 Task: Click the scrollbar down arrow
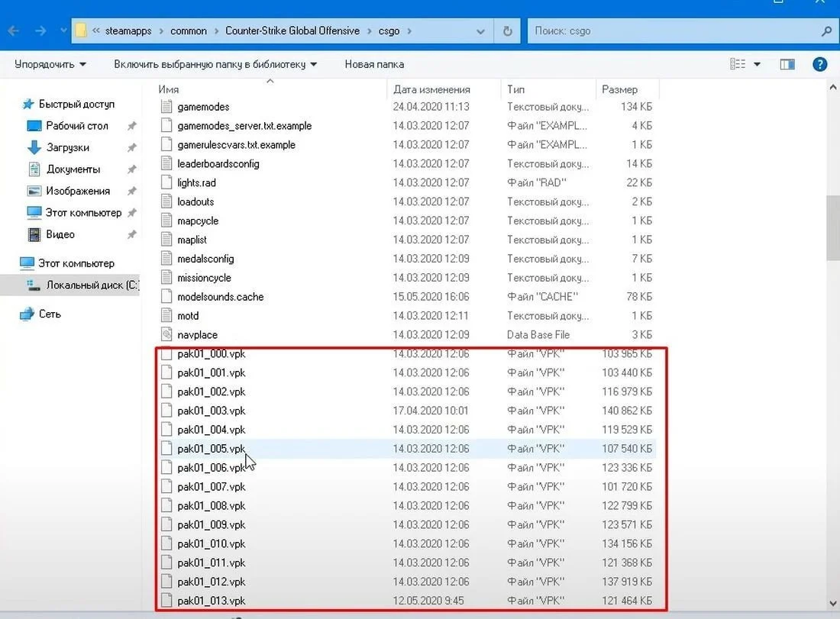point(833,604)
